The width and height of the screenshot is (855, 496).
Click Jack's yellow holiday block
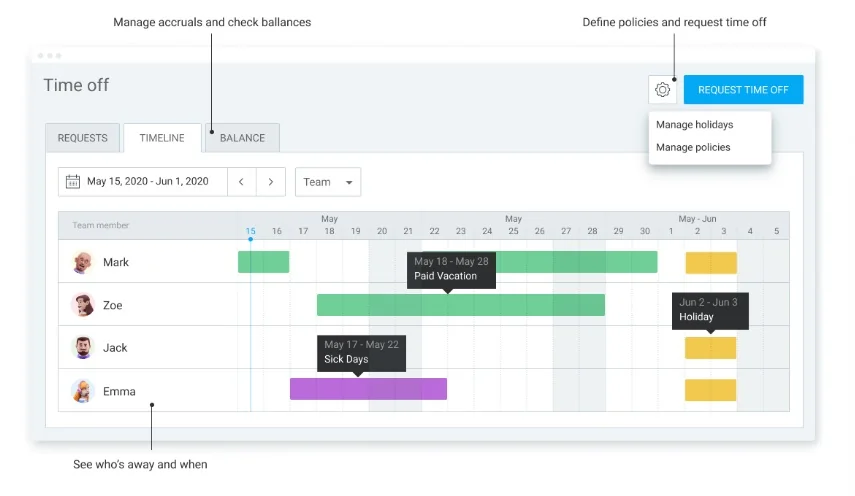click(x=710, y=348)
